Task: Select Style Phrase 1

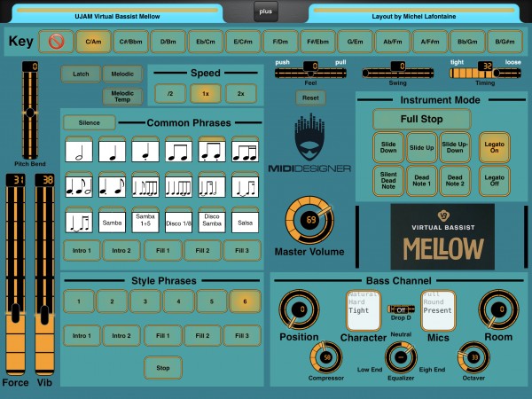Action: pyautogui.click(x=79, y=301)
